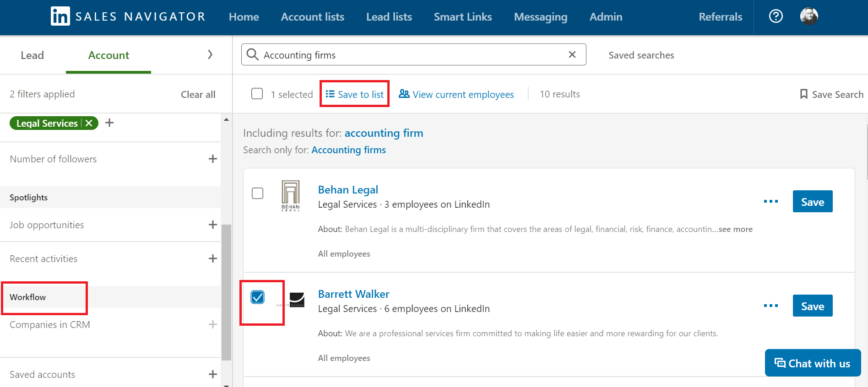This screenshot has height=387, width=868.
Task: Open Referrals in the navbar
Action: point(721,17)
